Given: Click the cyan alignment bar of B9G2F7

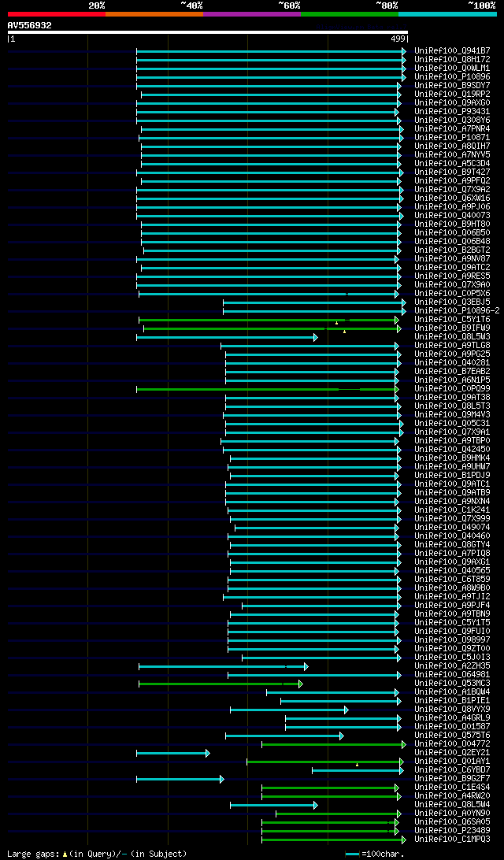Looking at the screenshot, I should 180,779.
